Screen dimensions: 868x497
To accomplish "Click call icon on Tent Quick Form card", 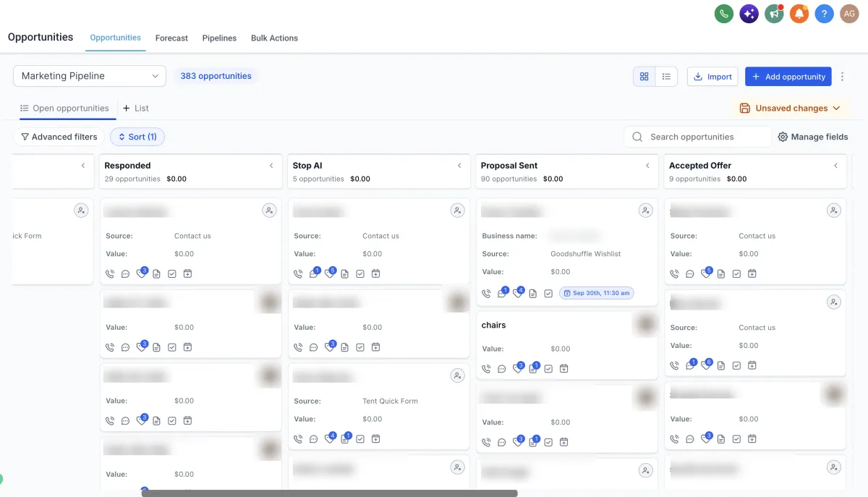I will pyautogui.click(x=298, y=438).
